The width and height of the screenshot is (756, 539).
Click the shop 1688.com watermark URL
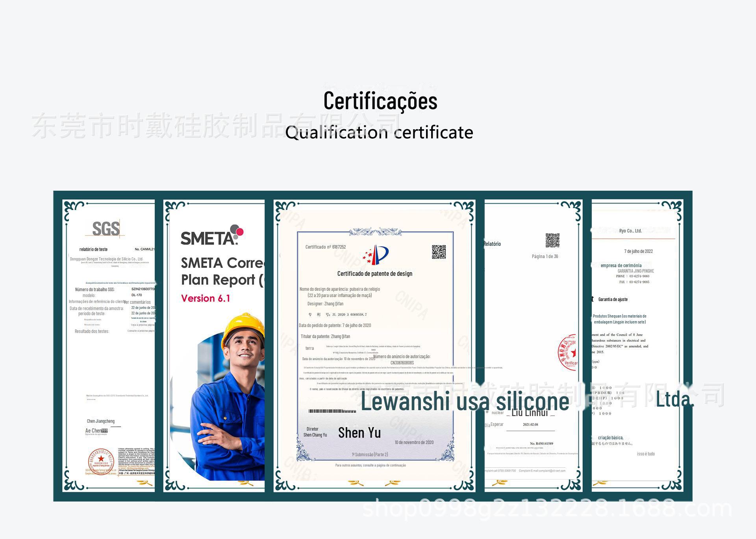click(547, 508)
